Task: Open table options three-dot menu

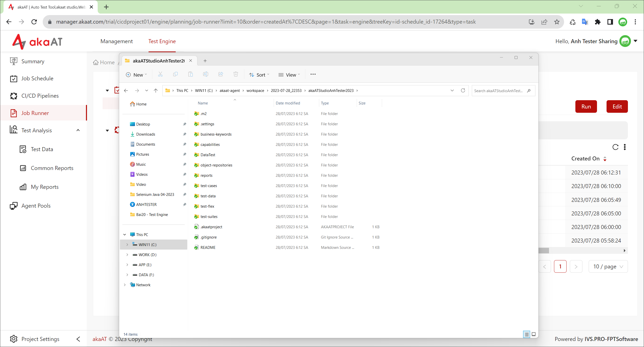Action: (625, 147)
